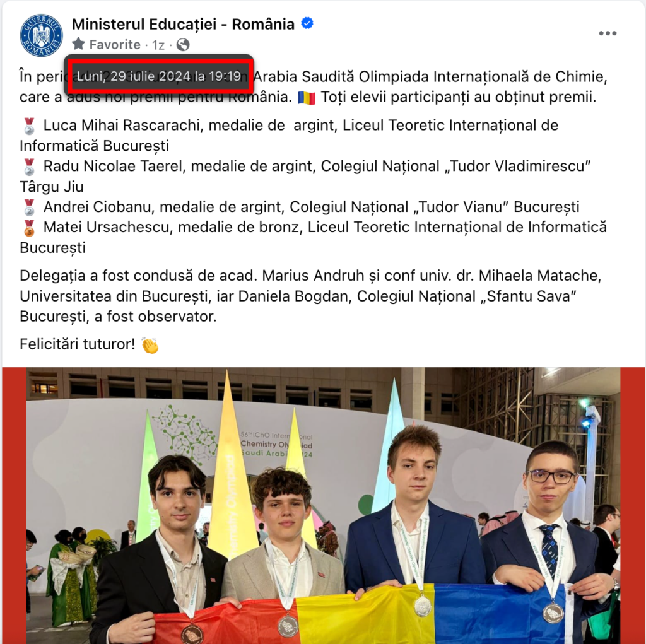This screenshot has width=646, height=644.
Task: Click the blue verified badge
Action: pyautogui.click(x=307, y=23)
